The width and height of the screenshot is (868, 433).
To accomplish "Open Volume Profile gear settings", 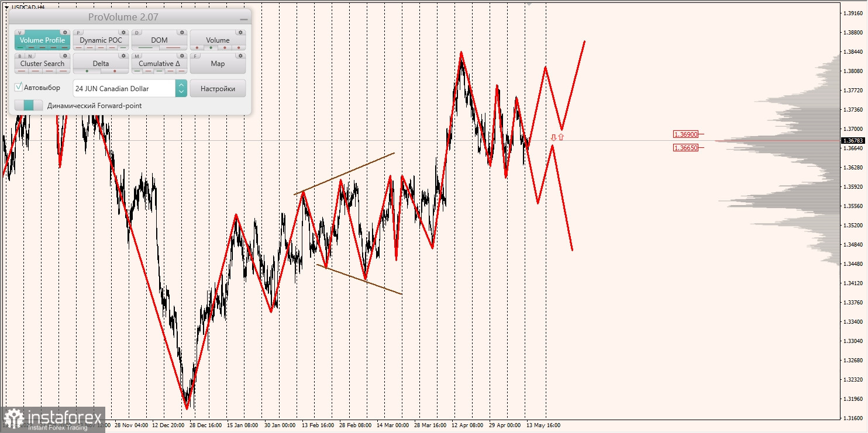I will (65, 32).
